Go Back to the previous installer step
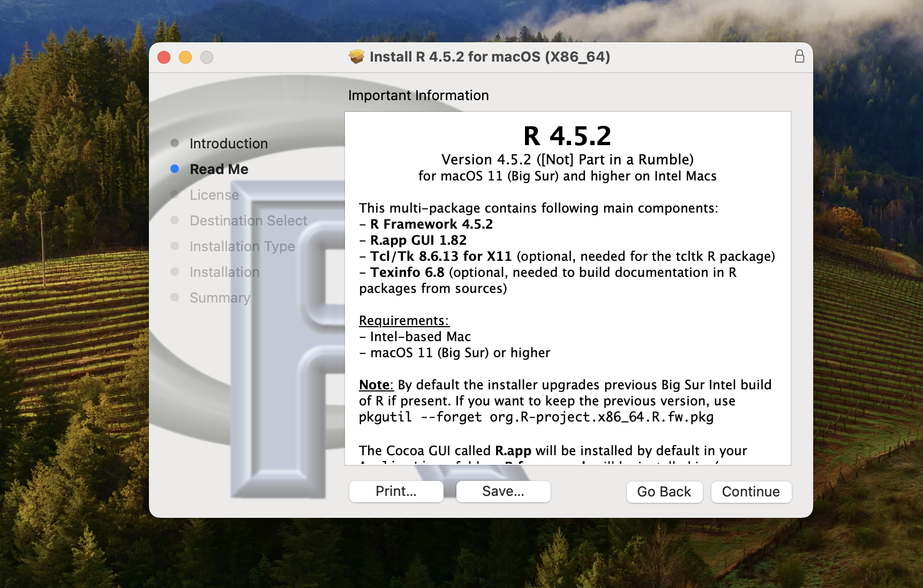Screen dimensions: 923x588 coord(664,492)
